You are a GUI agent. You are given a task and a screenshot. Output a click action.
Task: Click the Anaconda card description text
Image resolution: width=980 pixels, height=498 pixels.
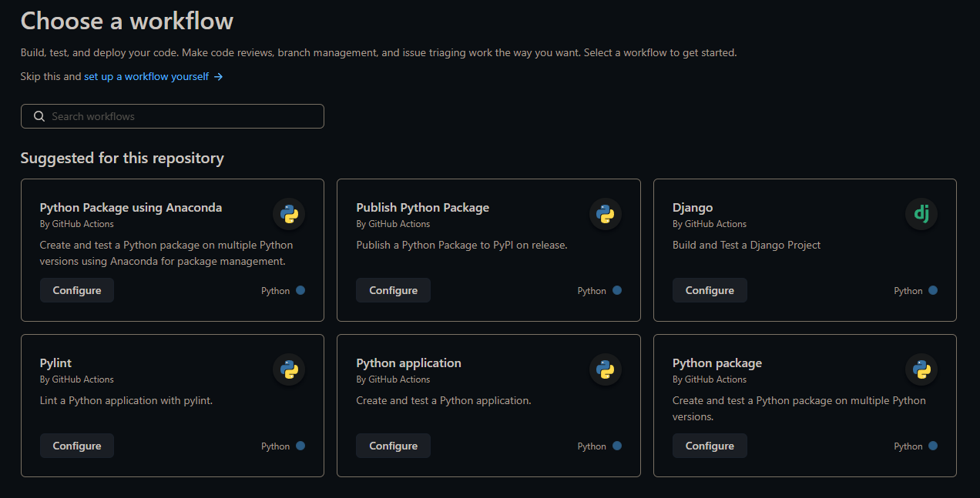coord(166,253)
